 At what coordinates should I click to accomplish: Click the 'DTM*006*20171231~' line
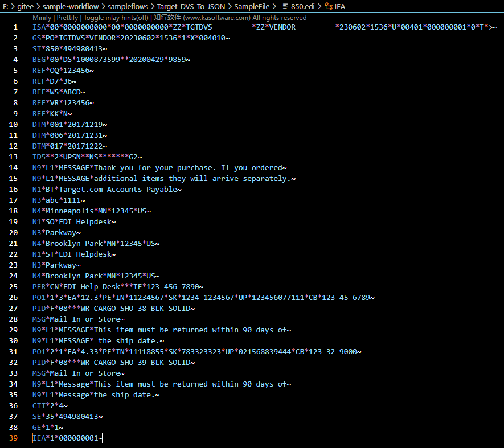[69, 135]
